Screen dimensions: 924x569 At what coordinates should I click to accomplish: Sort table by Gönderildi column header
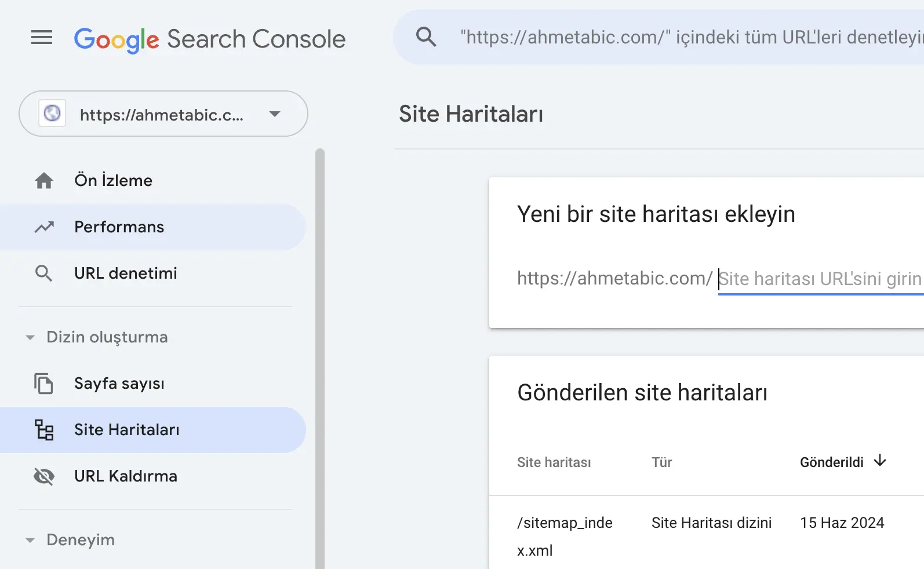coord(832,462)
